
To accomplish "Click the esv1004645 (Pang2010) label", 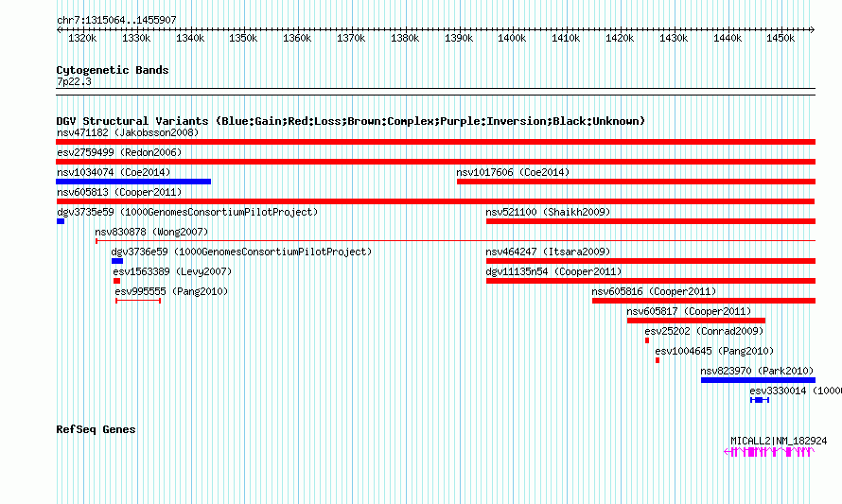I will coord(714,351).
